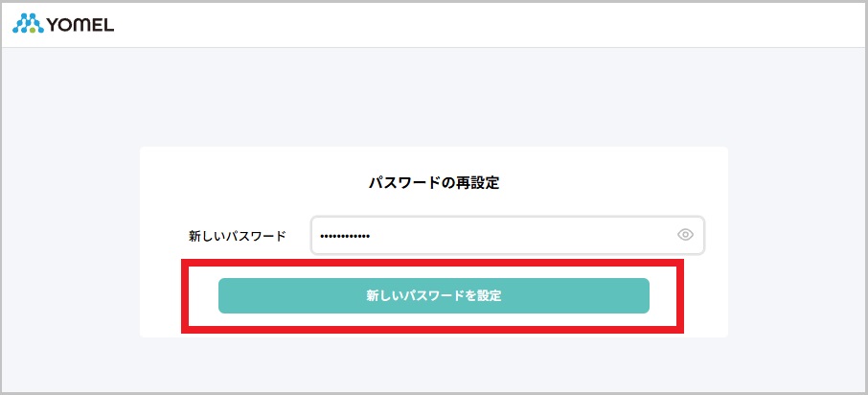
Task: Submit the new password using the teal button
Action: tap(434, 295)
